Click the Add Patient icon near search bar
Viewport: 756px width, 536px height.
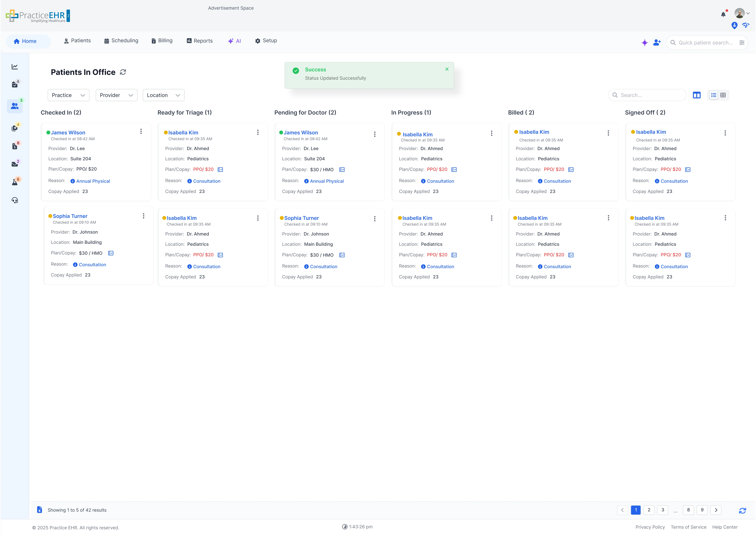(657, 42)
